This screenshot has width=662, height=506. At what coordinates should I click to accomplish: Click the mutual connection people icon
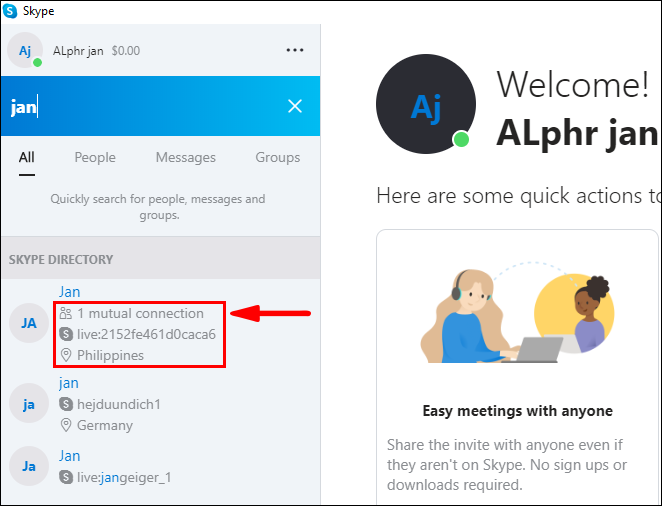coord(66,314)
